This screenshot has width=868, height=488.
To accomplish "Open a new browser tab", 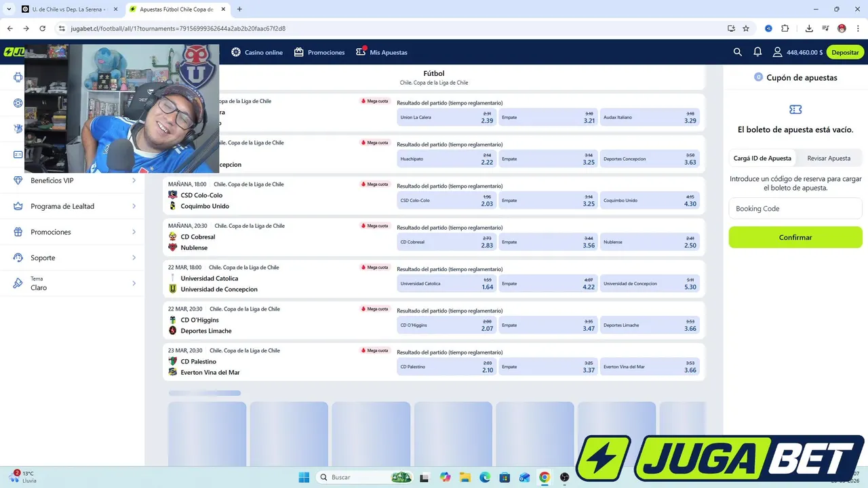I will pos(239,9).
